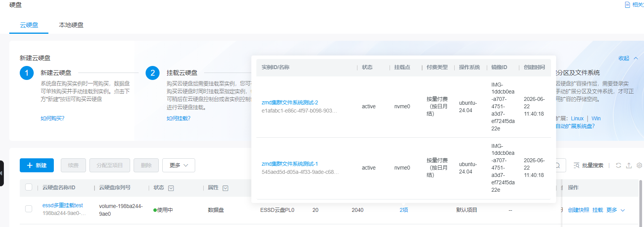
Task: Open the 如何购买? help link
Action: [x=53, y=118]
